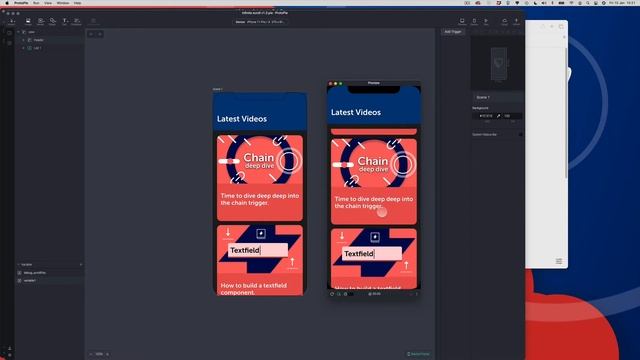Screen dimensions: 640x360
Task: Click the scale percentage in the Preview footer
Action: pyautogui.click(x=374, y=294)
